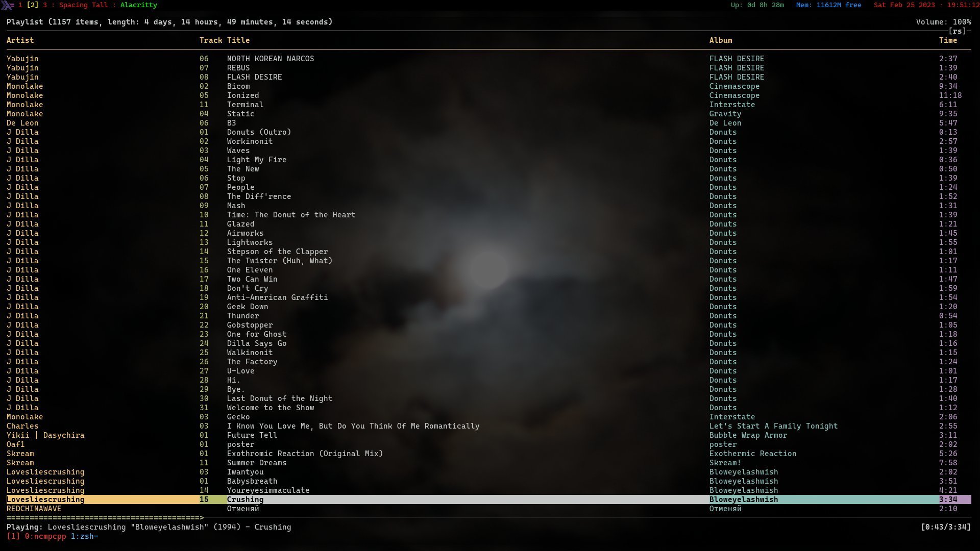Select the NORTH KOREAN NARCOS track
The image size is (980, 551).
(488, 59)
